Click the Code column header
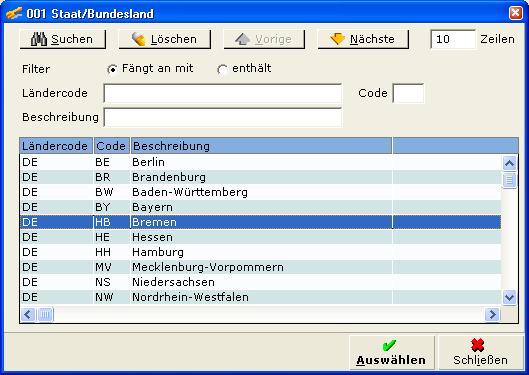Screen dimensions: 529x375 coord(111,146)
